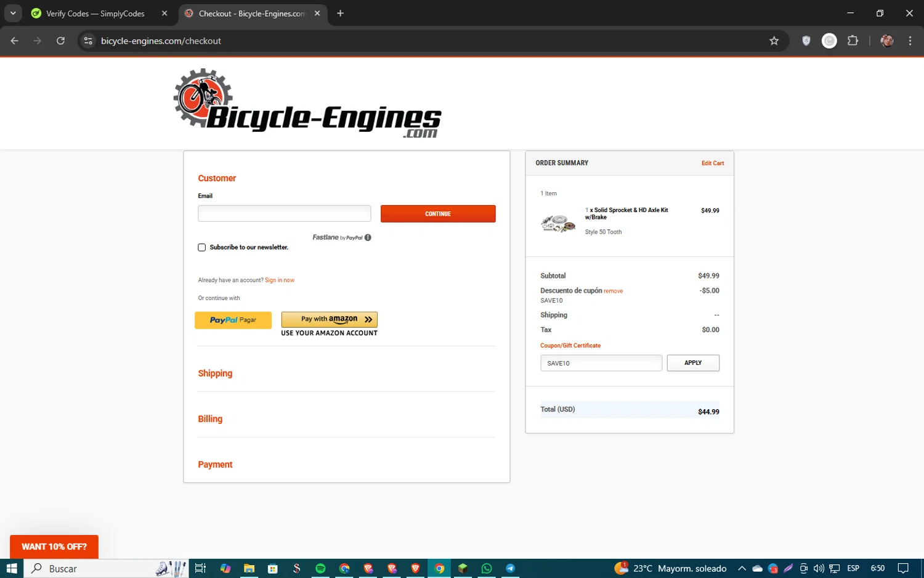The width and height of the screenshot is (924, 578).
Task: Click the browser forward arrow
Action: (x=38, y=41)
